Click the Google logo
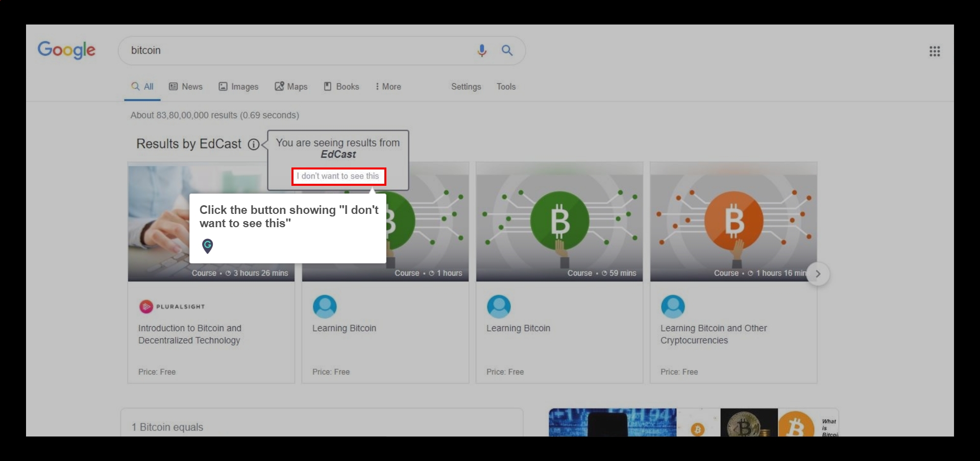Screen dimensions: 980x461 tap(66, 50)
